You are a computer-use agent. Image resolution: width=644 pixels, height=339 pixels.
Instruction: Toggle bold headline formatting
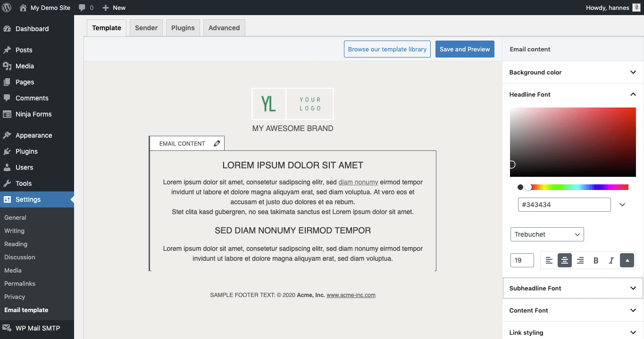(596, 260)
